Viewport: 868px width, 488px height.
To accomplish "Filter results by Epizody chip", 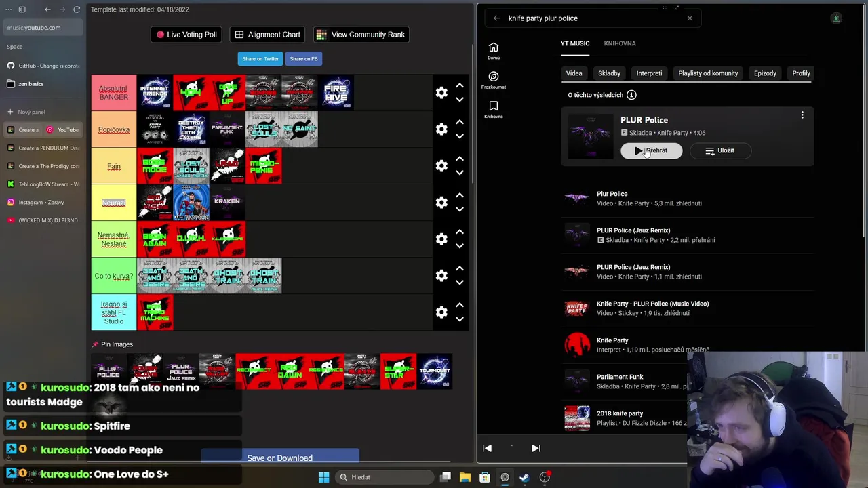I will (x=765, y=73).
